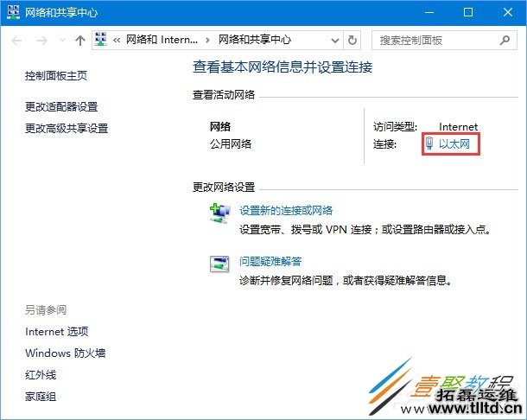The height and width of the screenshot is (420, 527).
Task: Select the Internet access type value
Action: pyautogui.click(x=458, y=127)
